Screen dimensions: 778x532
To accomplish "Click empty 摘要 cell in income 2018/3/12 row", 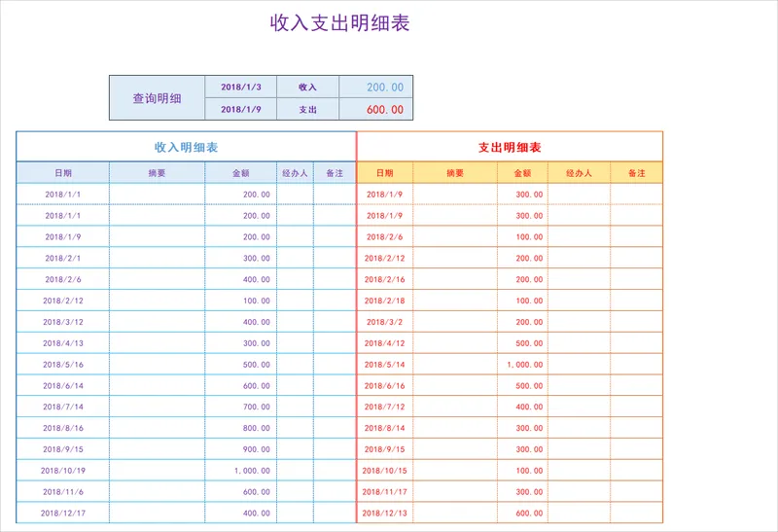I will click(157, 322).
